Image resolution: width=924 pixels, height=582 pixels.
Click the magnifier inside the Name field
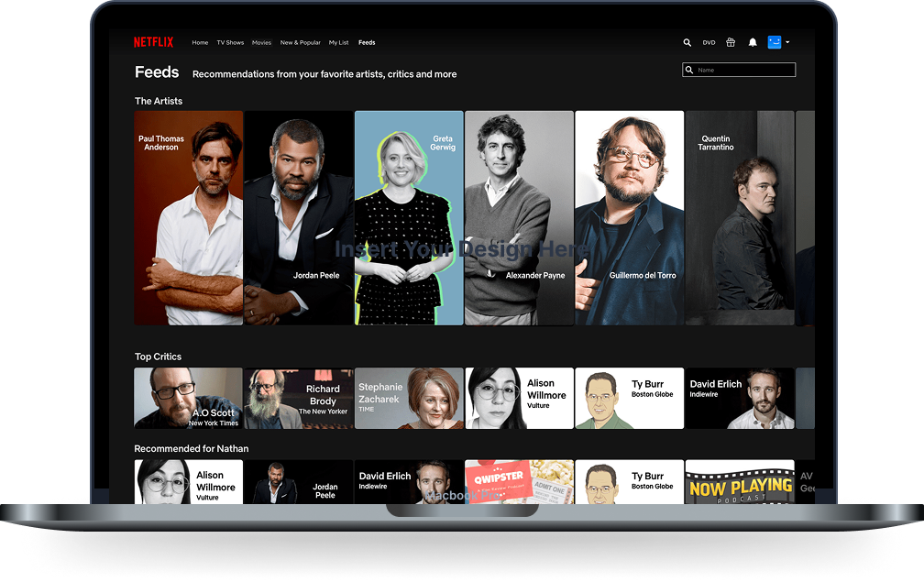click(690, 71)
